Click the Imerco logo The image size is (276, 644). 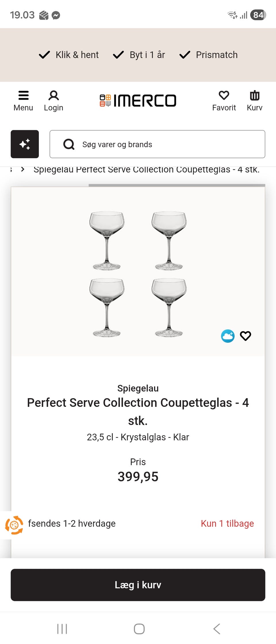coord(138,101)
